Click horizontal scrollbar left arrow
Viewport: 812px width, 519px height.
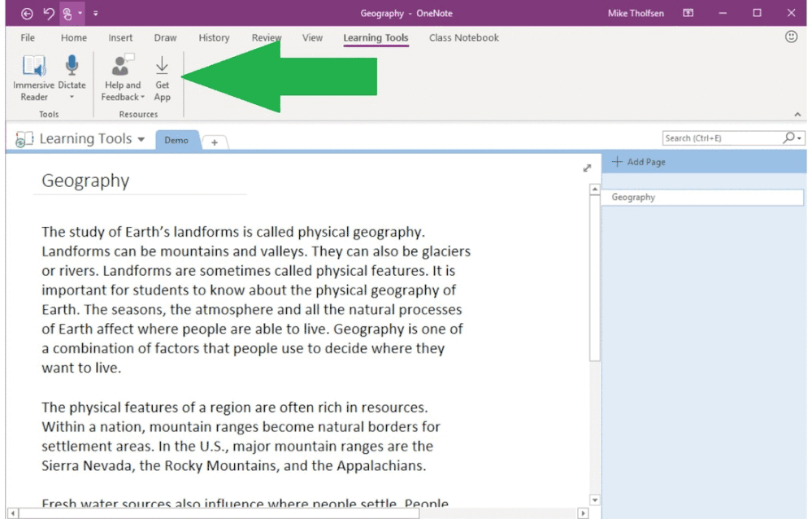(x=13, y=513)
